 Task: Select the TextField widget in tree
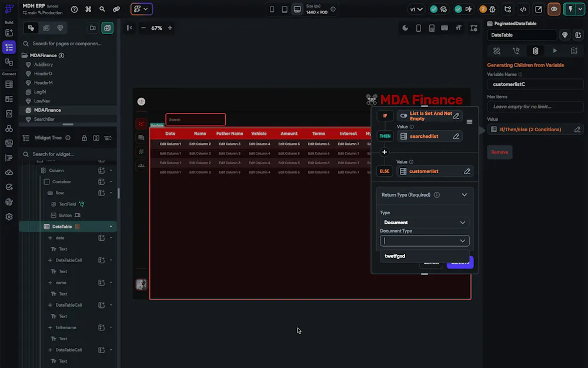[x=67, y=204]
